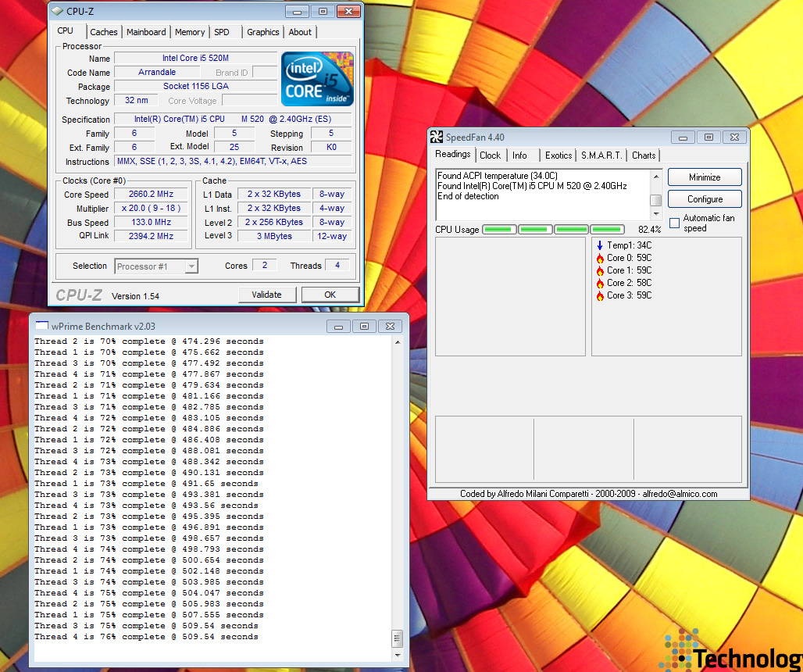Screen dimensions: 803x672
Task: Click the Package value Socket 1156 LGA
Action: (x=195, y=86)
